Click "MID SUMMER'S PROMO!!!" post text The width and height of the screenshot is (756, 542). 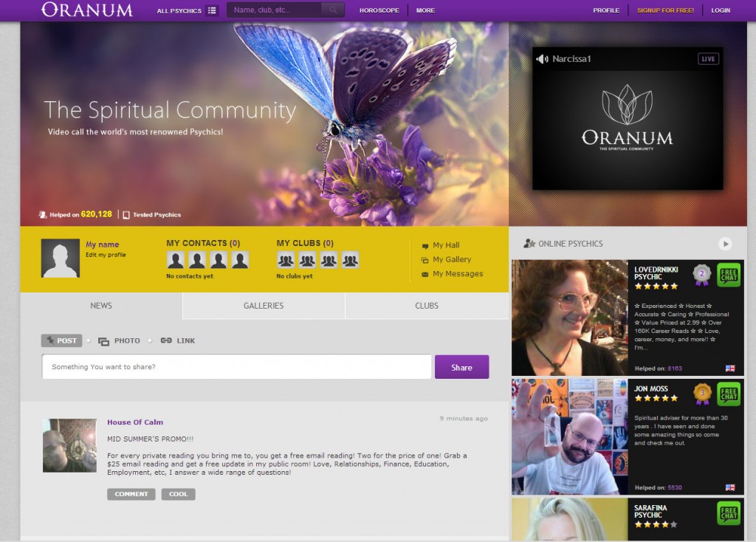(151, 439)
